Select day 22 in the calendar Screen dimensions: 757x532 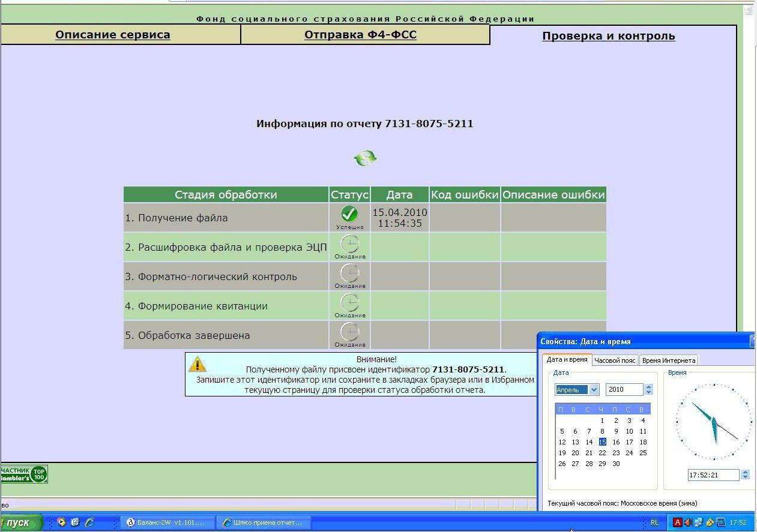602,453
